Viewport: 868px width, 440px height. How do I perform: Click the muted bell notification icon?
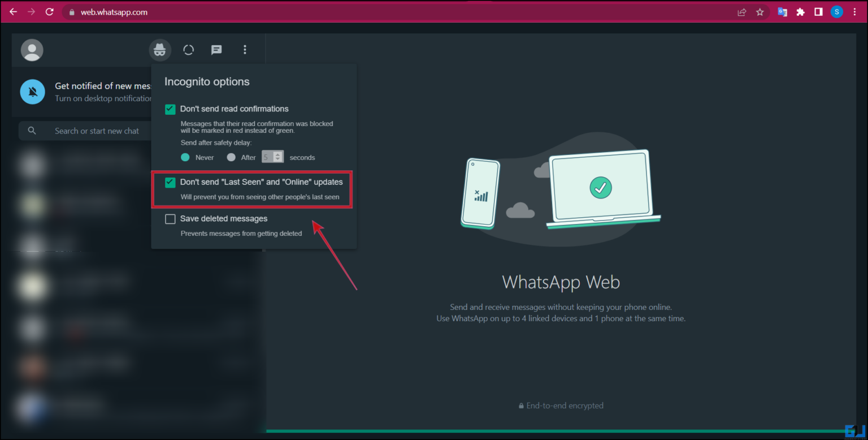pos(32,92)
